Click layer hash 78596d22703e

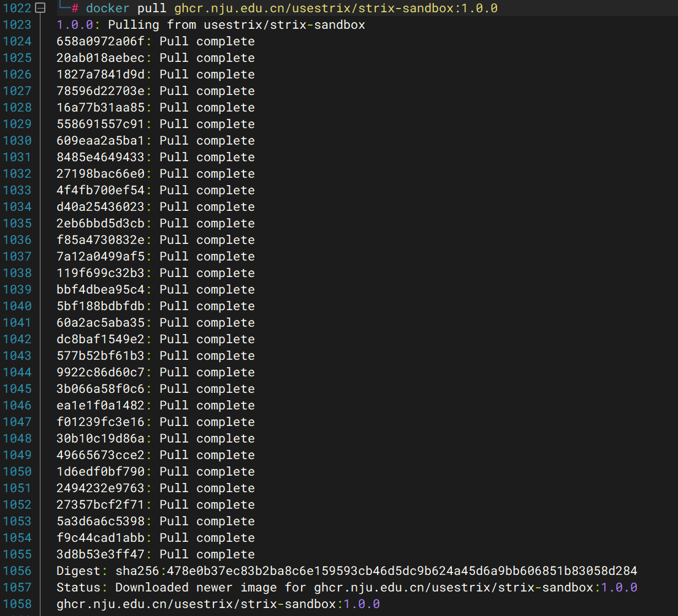[101, 91]
